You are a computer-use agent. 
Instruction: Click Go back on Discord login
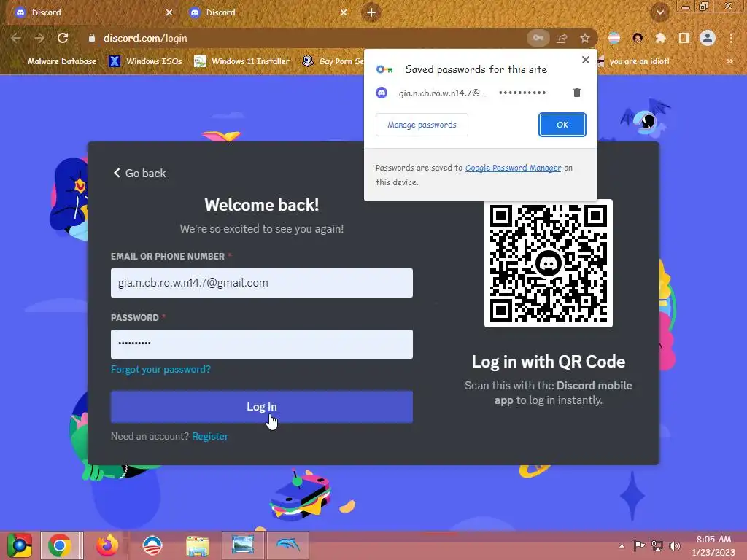[139, 173]
